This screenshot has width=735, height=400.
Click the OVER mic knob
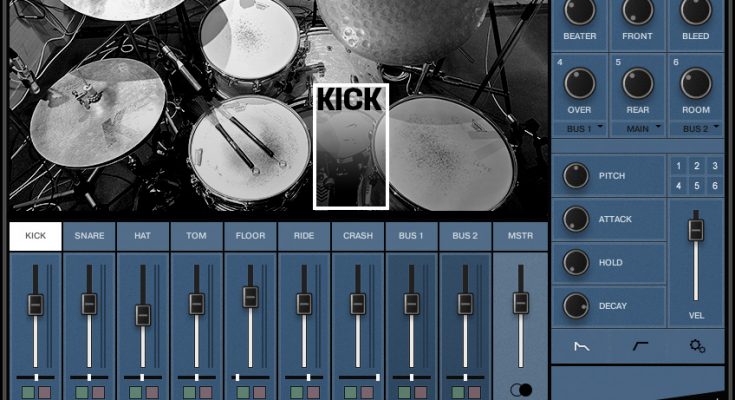click(580, 84)
